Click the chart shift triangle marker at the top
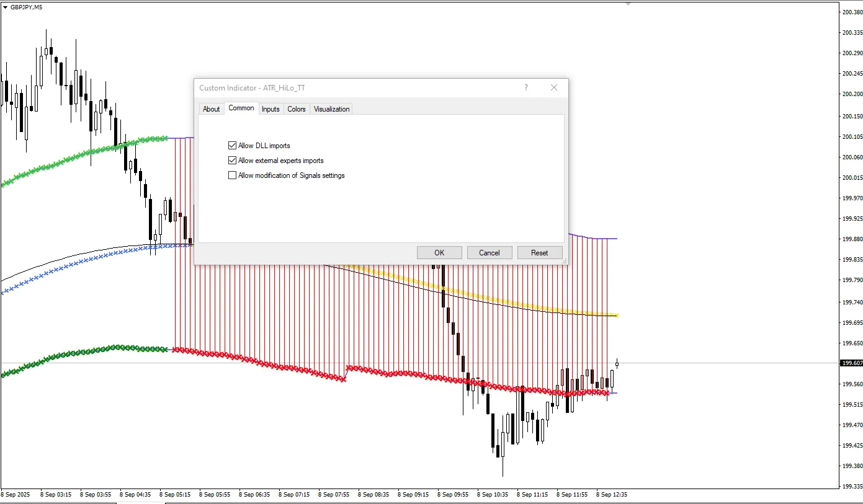863x504 pixels. [x=628, y=4]
